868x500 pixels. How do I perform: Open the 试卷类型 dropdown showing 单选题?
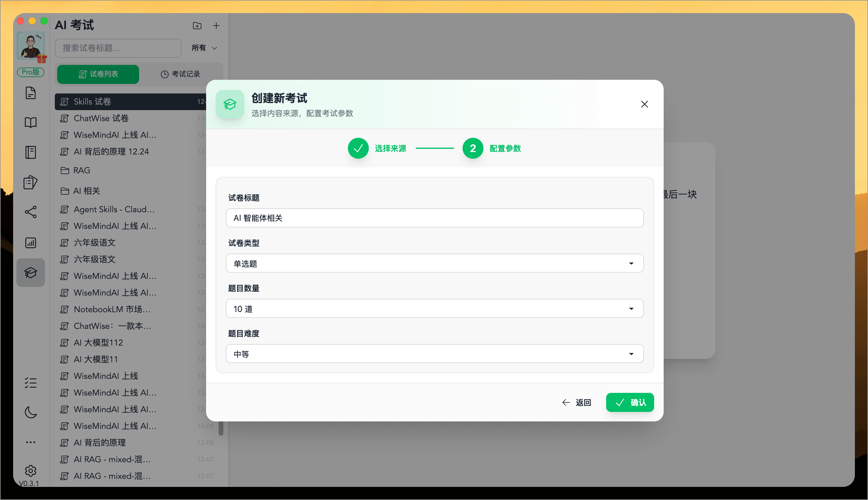tap(434, 263)
